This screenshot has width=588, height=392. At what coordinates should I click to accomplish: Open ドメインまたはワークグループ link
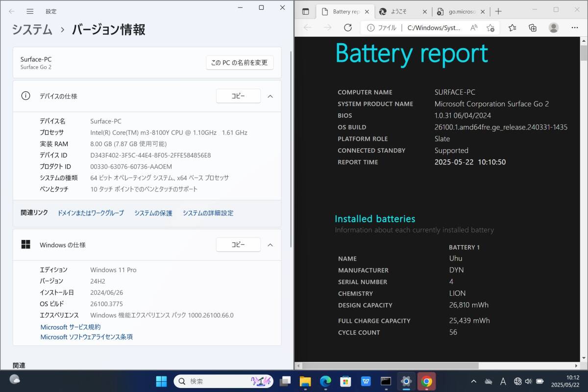pos(91,213)
